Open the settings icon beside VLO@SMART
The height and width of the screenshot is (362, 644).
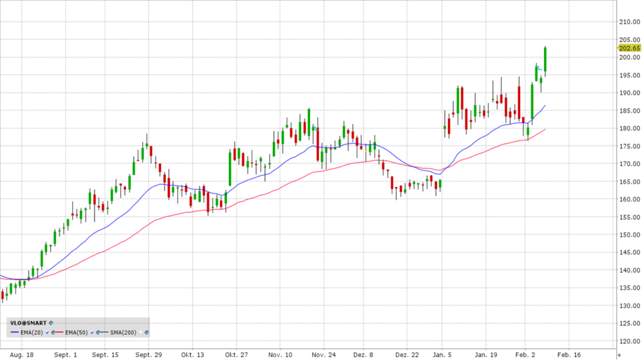point(51,323)
